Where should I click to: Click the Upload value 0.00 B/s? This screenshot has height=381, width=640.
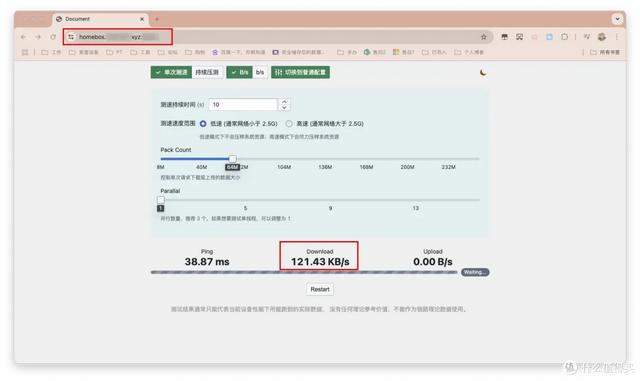coord(433,262)
